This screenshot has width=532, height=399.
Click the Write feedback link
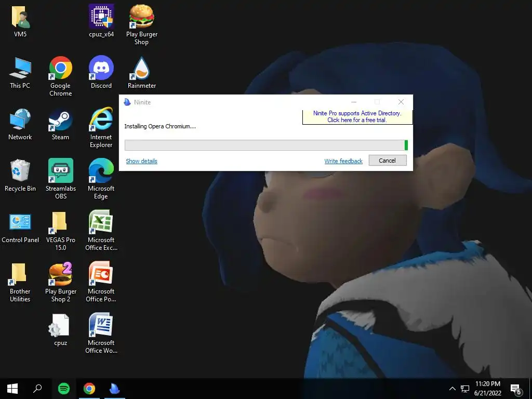343,161
